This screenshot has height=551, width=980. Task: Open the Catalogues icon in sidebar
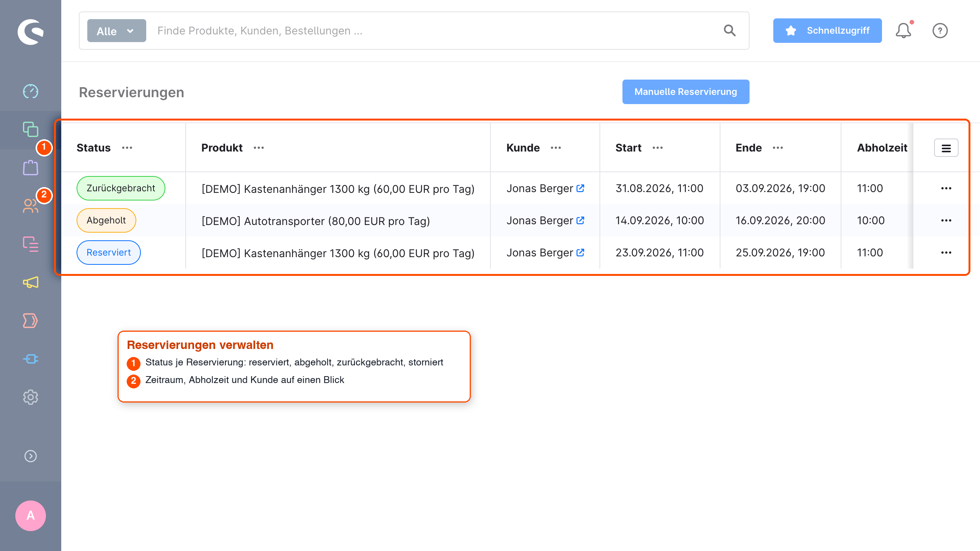tap(31, 129)
